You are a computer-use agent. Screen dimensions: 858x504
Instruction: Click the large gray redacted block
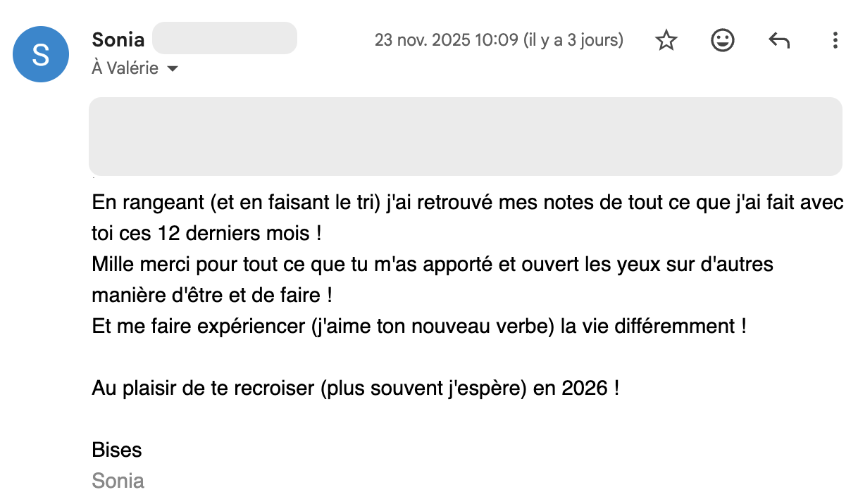[x=465, y=136]
